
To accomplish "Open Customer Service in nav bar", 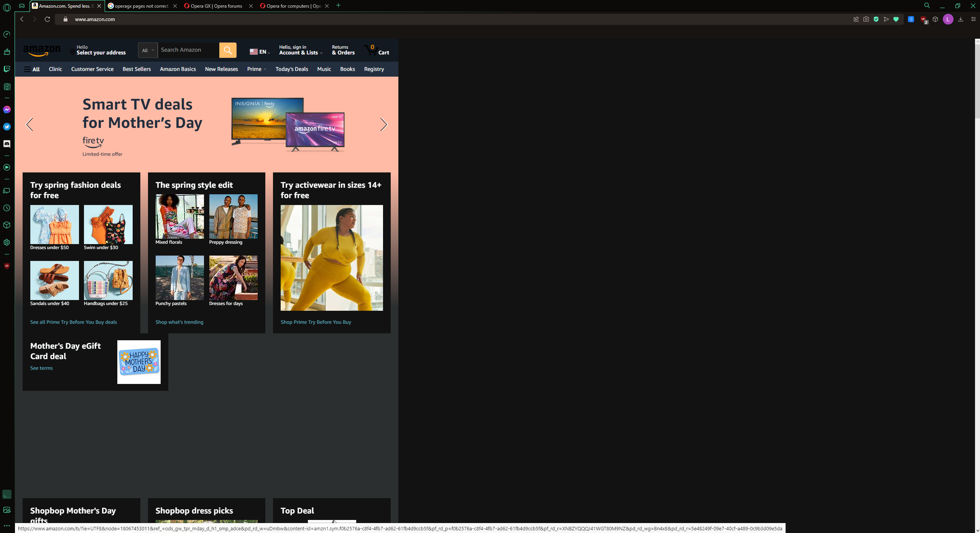I will (92, 69).
